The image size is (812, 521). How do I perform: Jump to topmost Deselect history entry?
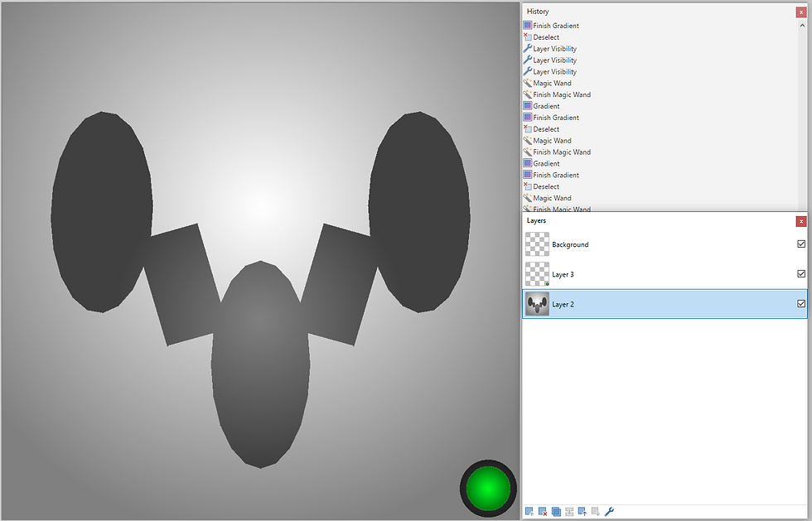click(x=541, y=37)
